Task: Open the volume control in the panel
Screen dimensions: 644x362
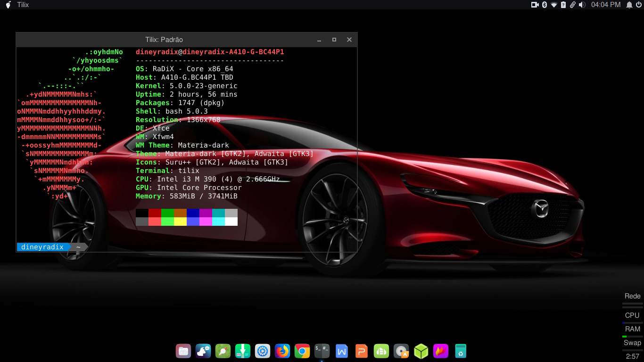Action: [582, 5]
